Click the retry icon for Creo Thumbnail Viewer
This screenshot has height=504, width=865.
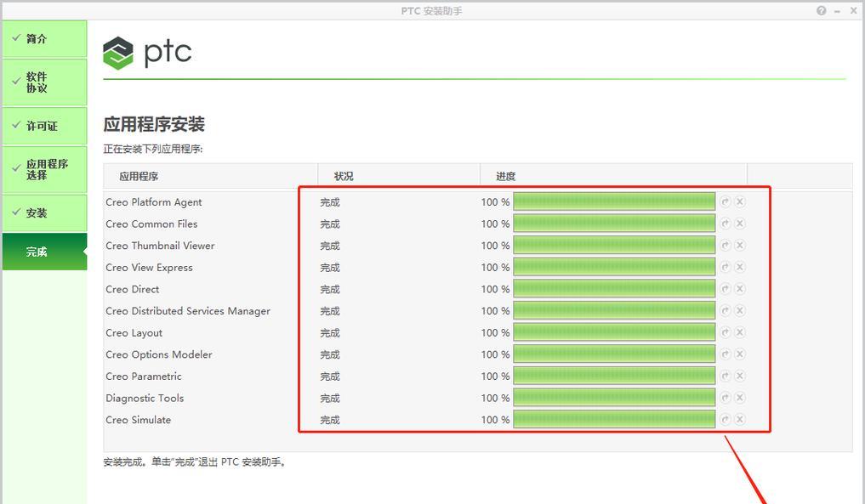tap(726, 246)
